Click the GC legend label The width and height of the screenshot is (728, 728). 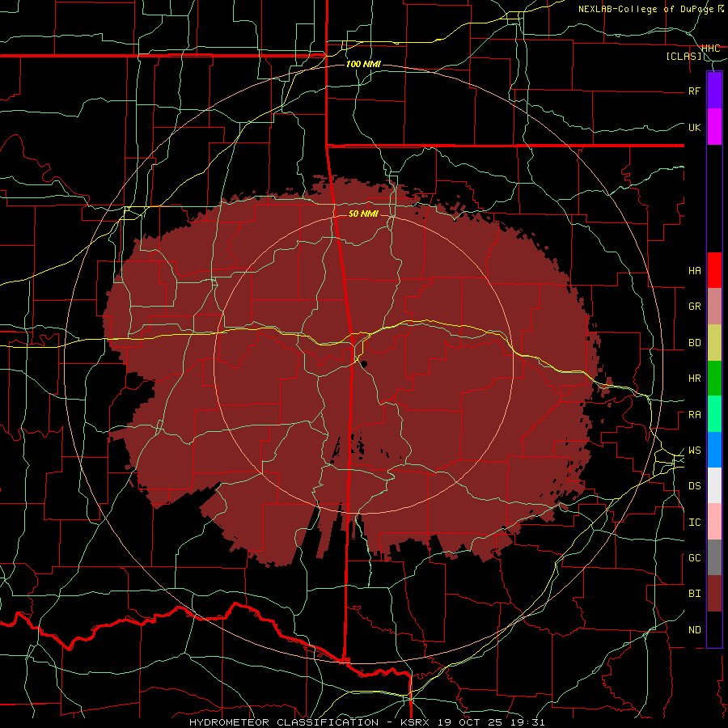coord(694,558)
